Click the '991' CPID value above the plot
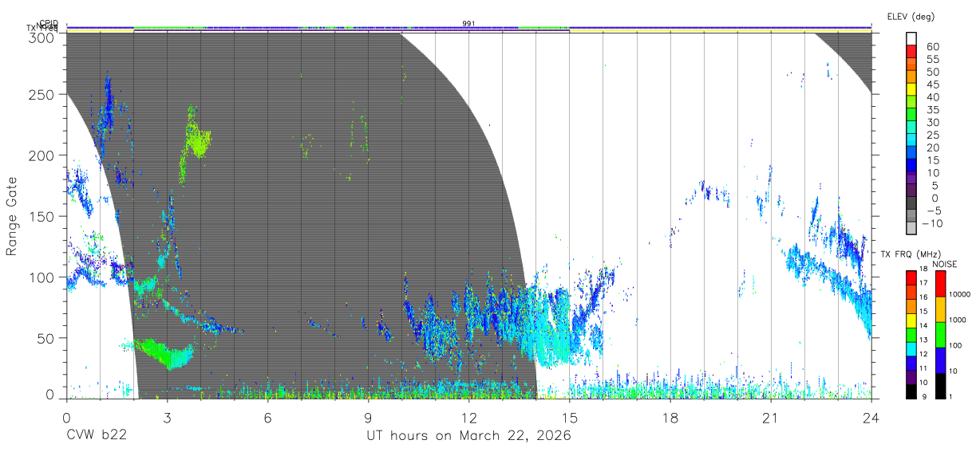 coord(468,24)
